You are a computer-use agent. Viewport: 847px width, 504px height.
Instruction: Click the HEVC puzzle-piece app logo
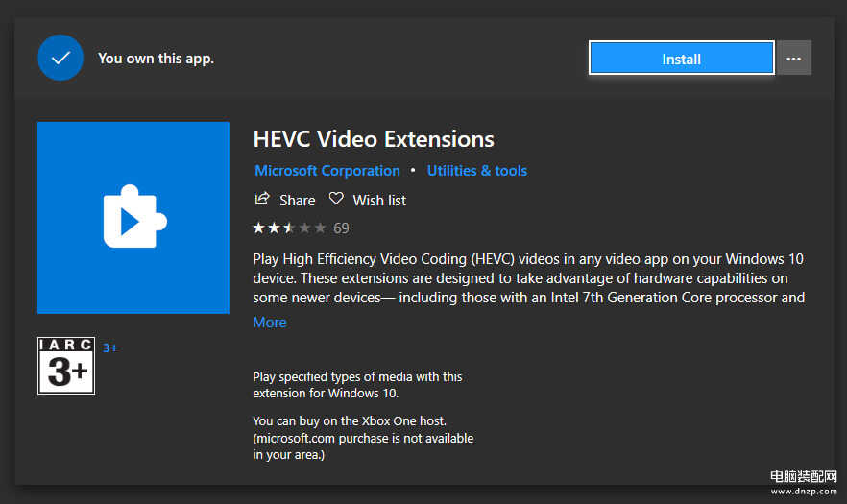click(x=133, y=218)
